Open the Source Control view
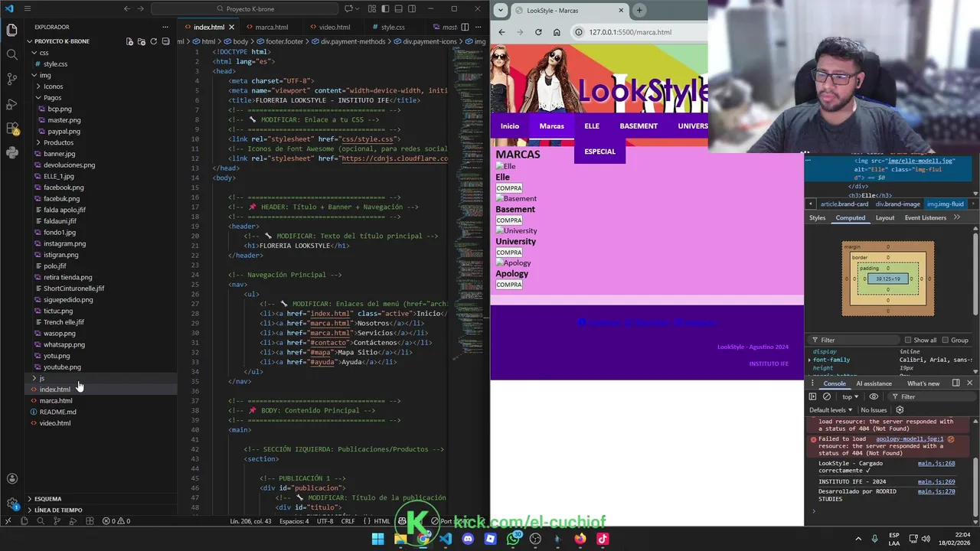The width and height of the screenshot is (980, 551). (11, 79)
